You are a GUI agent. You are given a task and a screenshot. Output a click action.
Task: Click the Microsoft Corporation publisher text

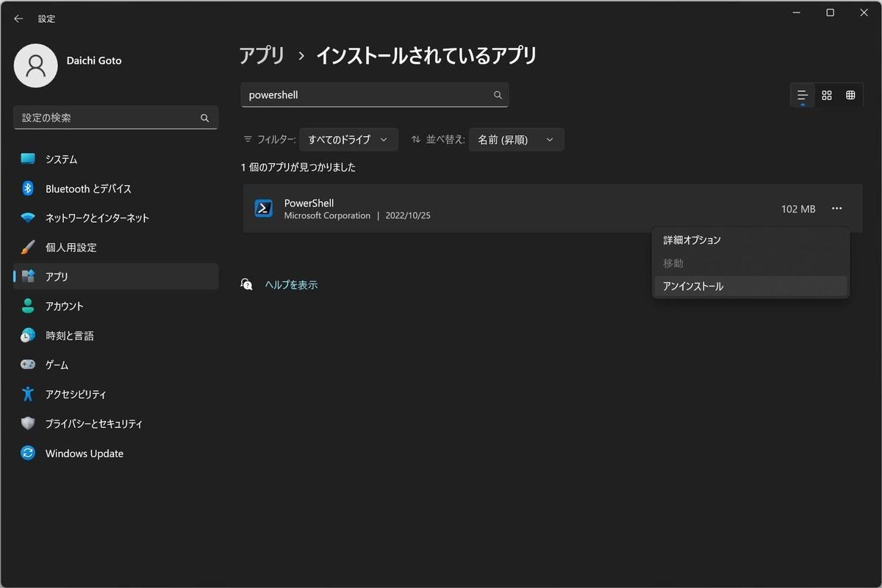(327, 215)
